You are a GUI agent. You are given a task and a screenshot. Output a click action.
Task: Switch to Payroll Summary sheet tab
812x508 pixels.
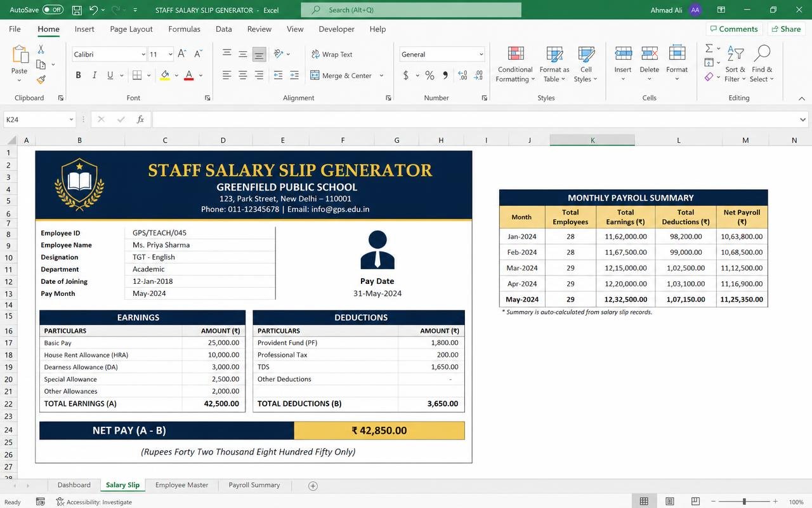tap(254, 485)
